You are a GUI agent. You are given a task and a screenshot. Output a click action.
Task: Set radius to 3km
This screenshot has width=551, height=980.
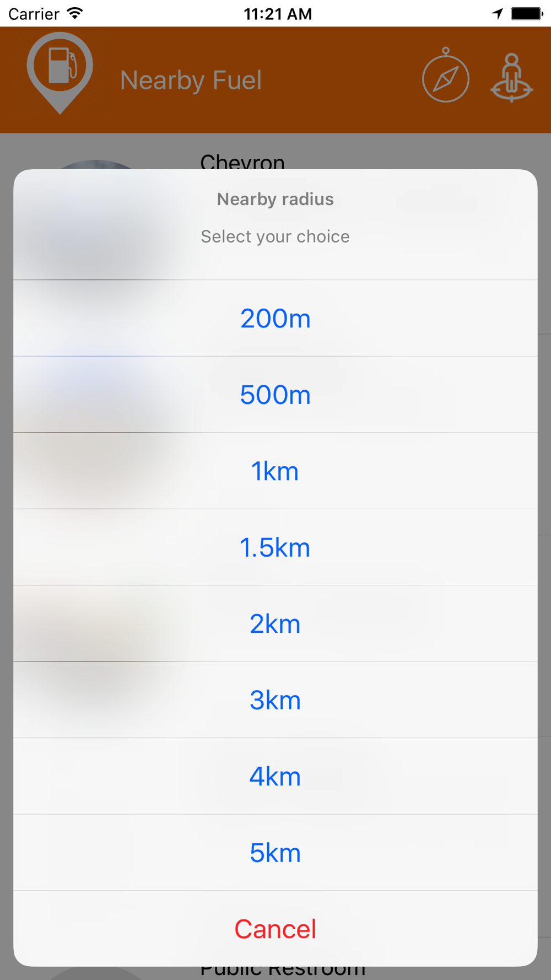pyautogui.click(x=275, y=700)
